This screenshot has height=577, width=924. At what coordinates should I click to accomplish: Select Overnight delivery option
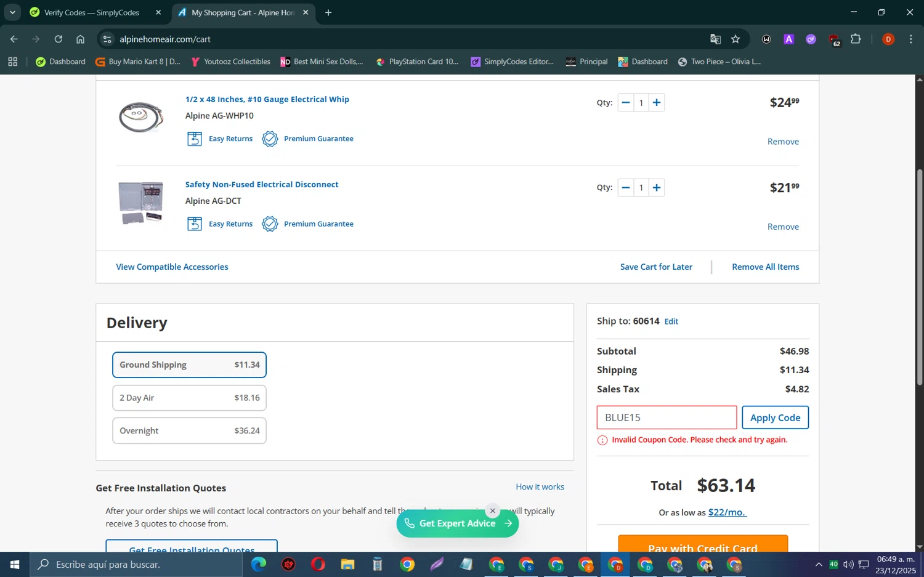189,431
